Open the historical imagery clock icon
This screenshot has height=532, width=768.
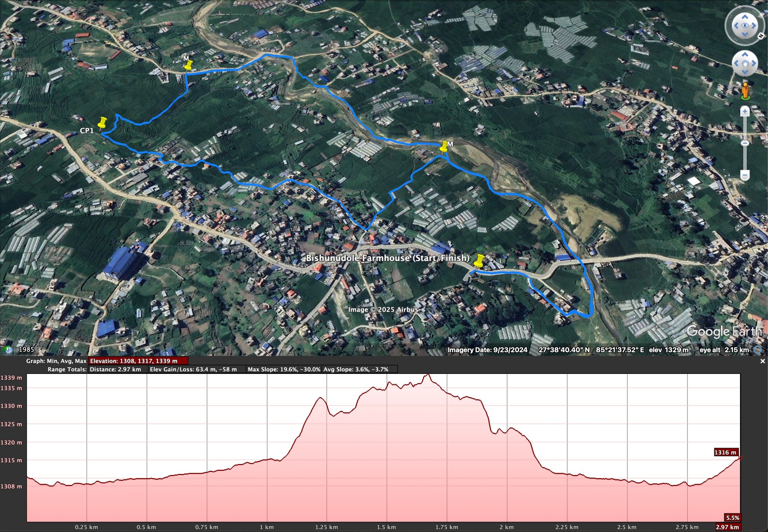pos(8,350)
